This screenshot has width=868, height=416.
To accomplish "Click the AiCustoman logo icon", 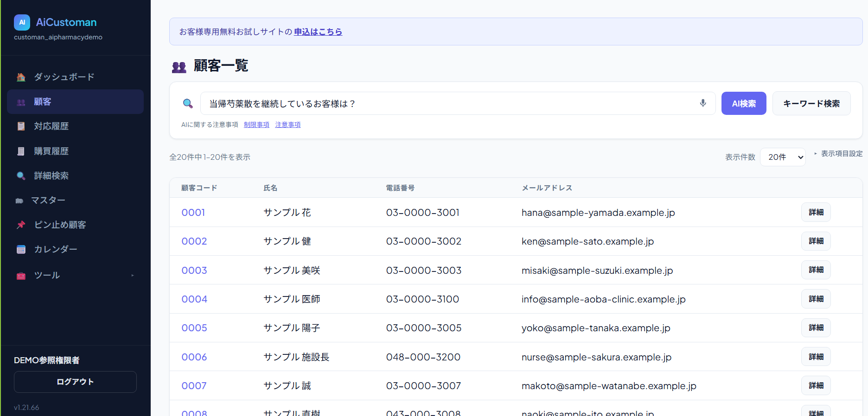I will 22,22.
